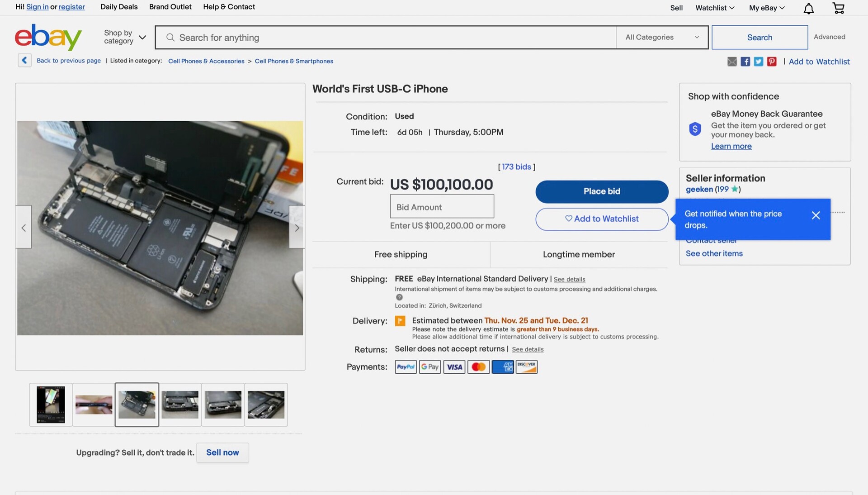Open the Daily Deals menu item
The image size is (868, 495).
pyautogui.click(x=119, y=7)
